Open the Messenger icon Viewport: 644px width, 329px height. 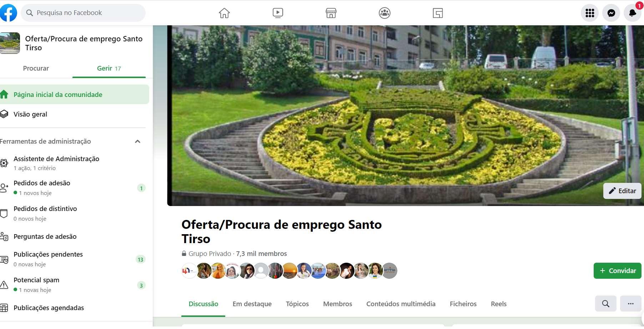pos(611,13)
